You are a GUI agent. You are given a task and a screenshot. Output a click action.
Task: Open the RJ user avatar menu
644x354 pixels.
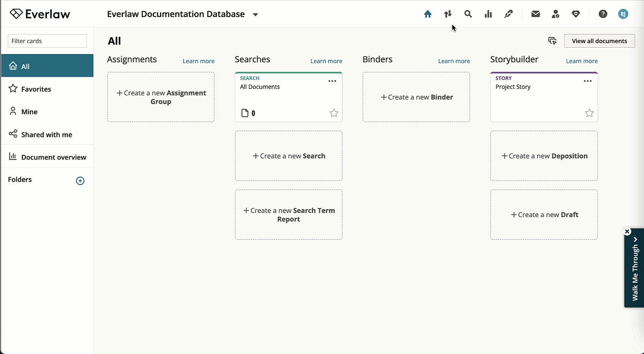pos(623,14)
